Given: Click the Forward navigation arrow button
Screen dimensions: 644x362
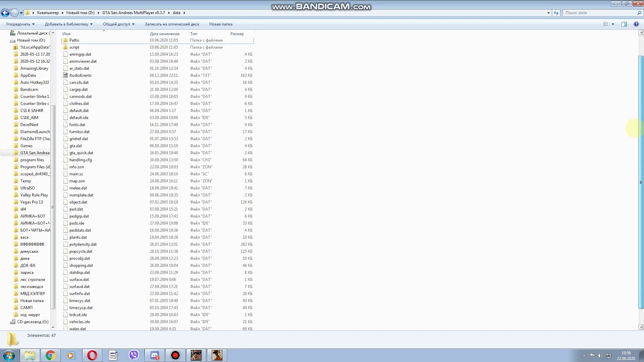Looking at the screenshot, I should pos(14,13).
